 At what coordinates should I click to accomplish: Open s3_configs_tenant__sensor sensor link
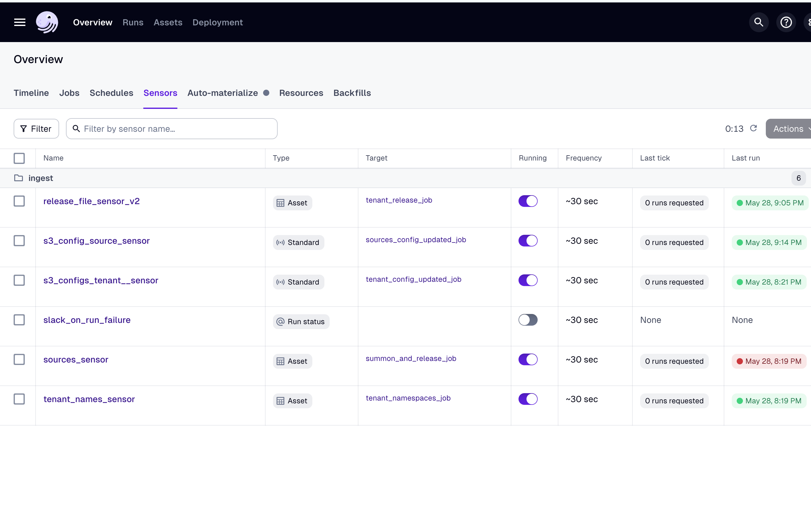pos(101,280)
